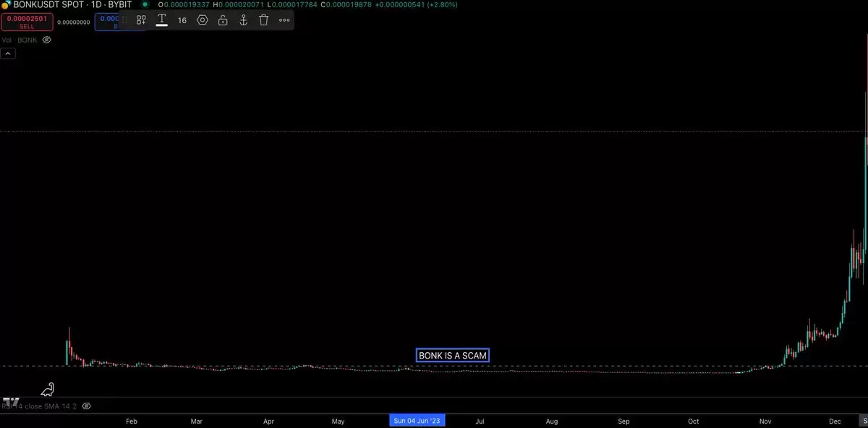Click the Sun 04 Jun '23 date marker
Viewport: 868px width, 428px height.
coord(417,420)
